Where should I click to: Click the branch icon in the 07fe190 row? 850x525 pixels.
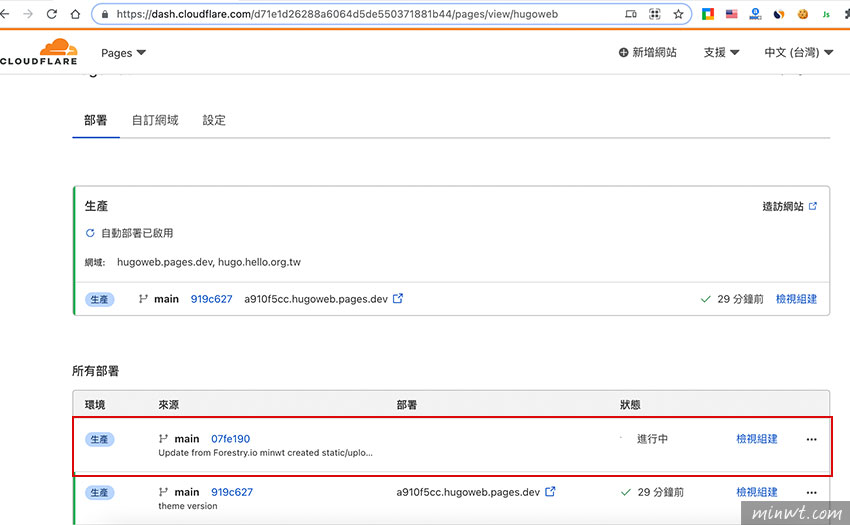(163, 438)
